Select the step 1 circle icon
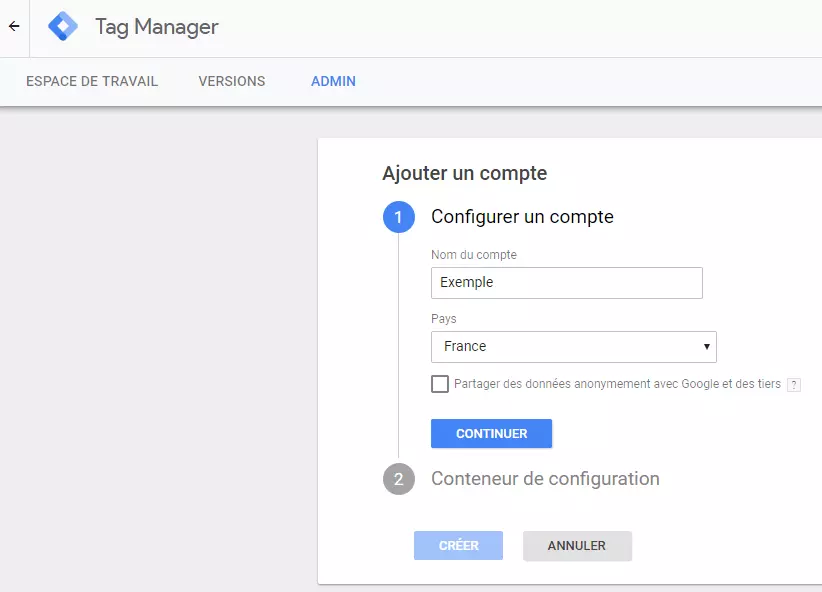This screenshot has width=822, height=592. point(398,217)
